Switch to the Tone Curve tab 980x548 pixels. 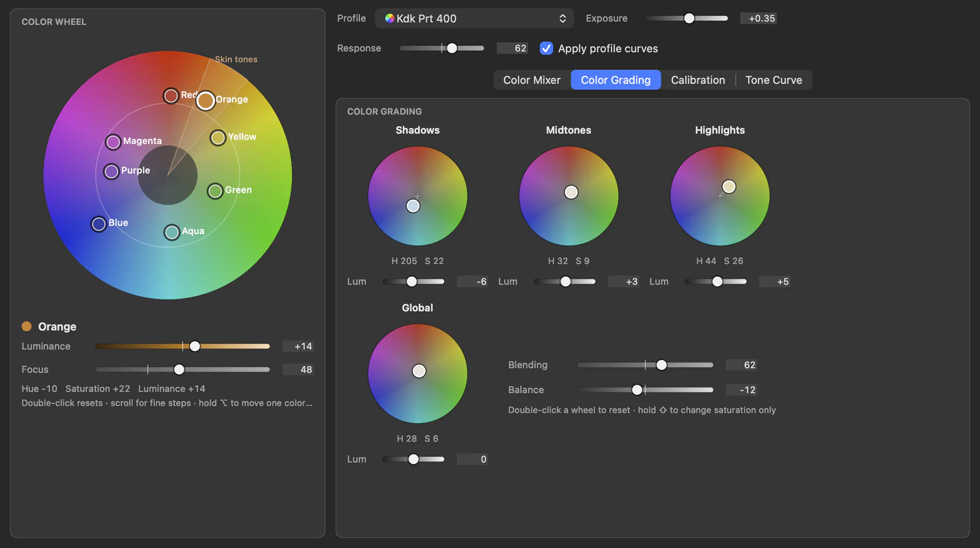pyautogui.click(x=774, y=80)
